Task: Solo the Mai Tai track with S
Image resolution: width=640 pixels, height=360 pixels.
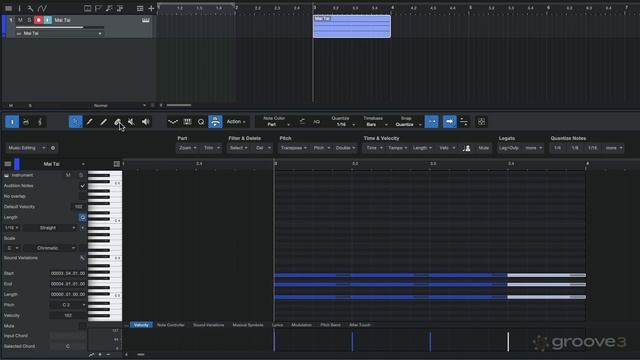Action: coord(29,20)
